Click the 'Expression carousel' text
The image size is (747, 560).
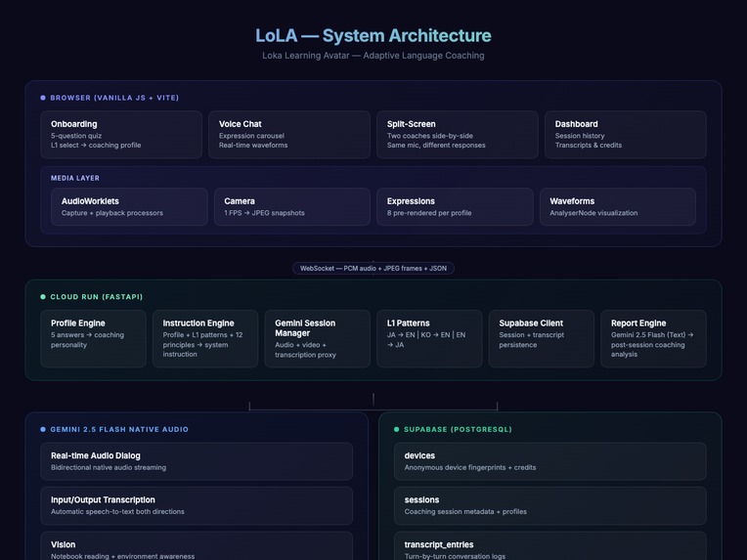click(251, 136)
